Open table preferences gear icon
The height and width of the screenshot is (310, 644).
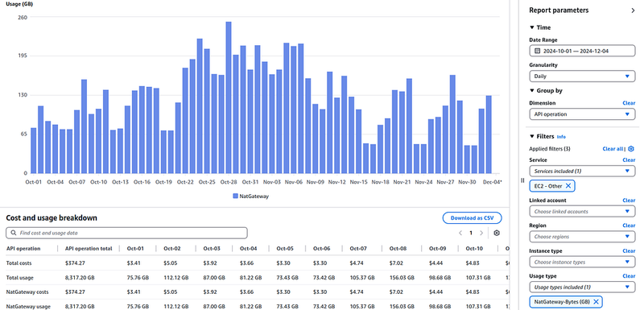tap(497, 233)
